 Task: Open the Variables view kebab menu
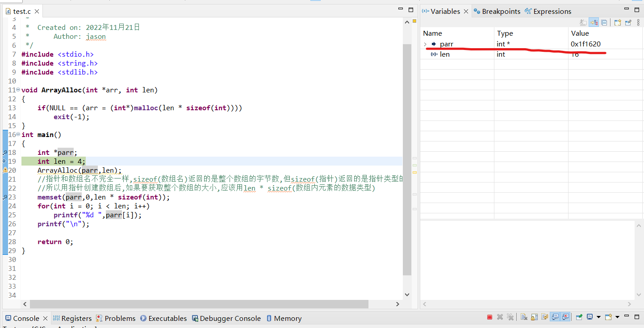pos(638,22)
